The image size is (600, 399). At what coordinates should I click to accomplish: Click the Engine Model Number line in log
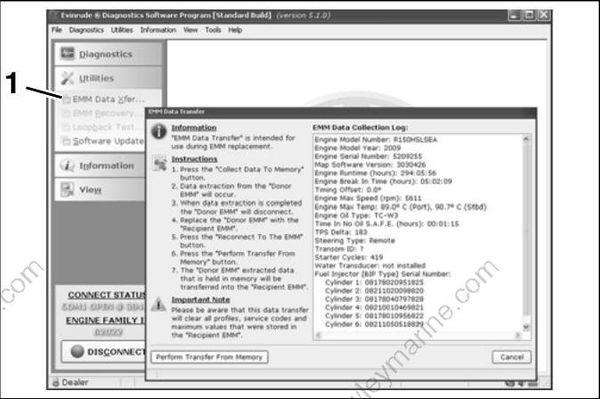(376, 140)
